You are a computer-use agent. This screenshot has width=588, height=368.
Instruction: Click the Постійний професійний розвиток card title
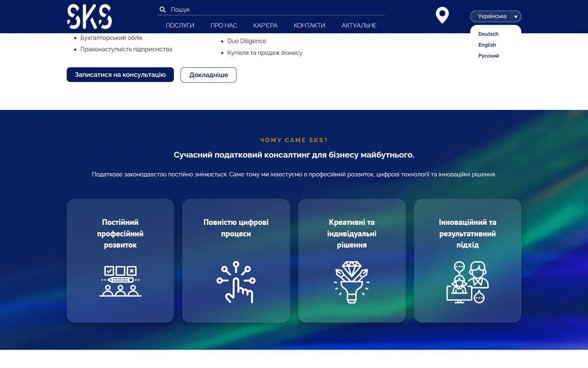[x=120, y=234]
